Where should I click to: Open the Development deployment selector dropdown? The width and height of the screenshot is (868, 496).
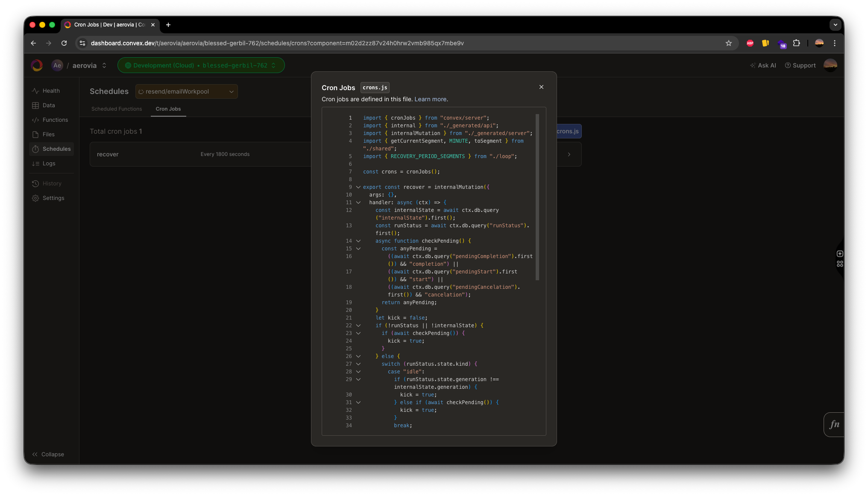pos(201,65)
